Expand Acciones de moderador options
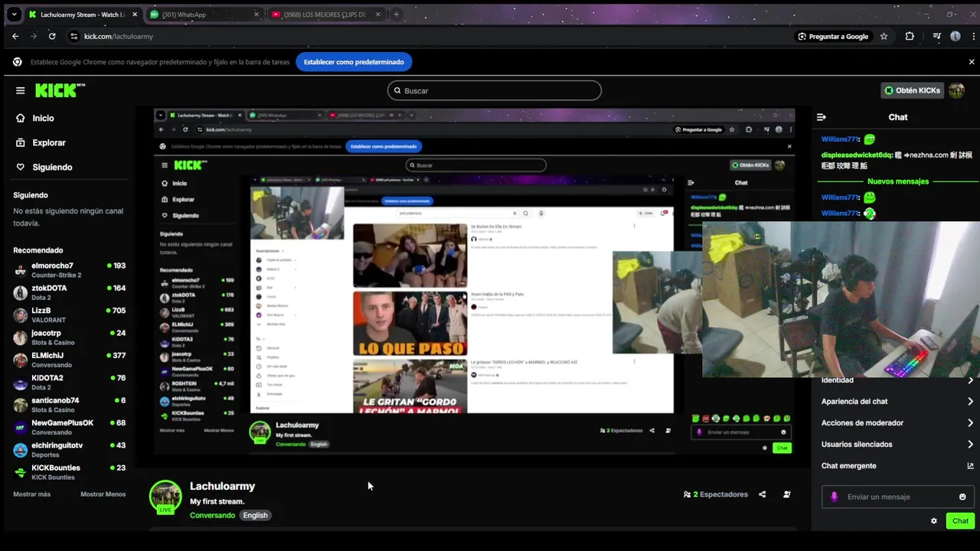 pos(897,422)
